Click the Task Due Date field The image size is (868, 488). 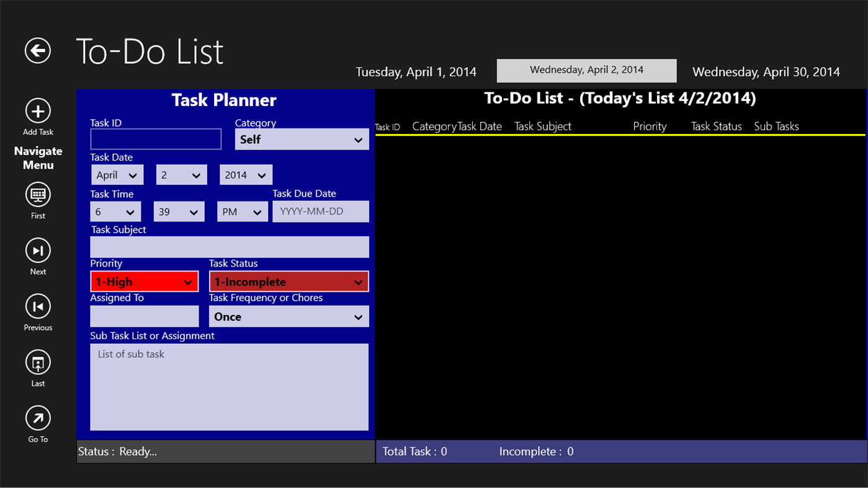[320, 211]
